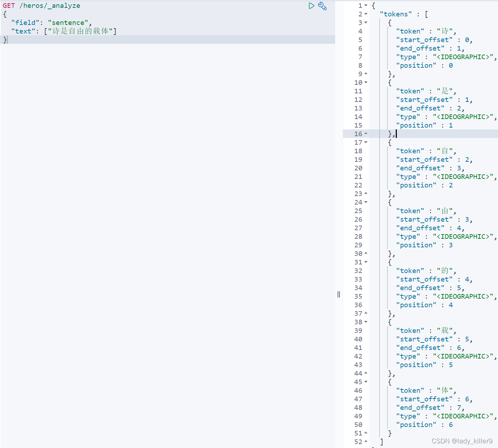498x448 pixels.
Task: Click "position" : 5 on line 43
Action: (425, 365)
